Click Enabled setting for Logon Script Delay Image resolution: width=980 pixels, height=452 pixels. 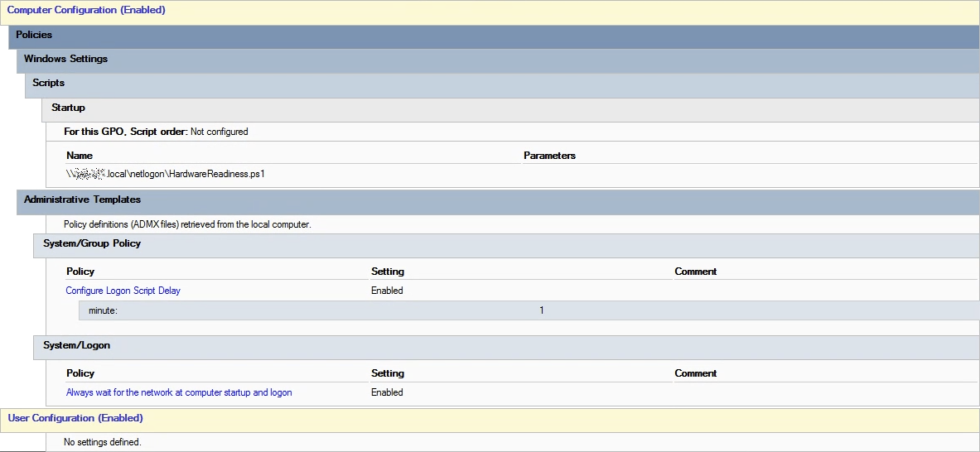coord(387,291)
